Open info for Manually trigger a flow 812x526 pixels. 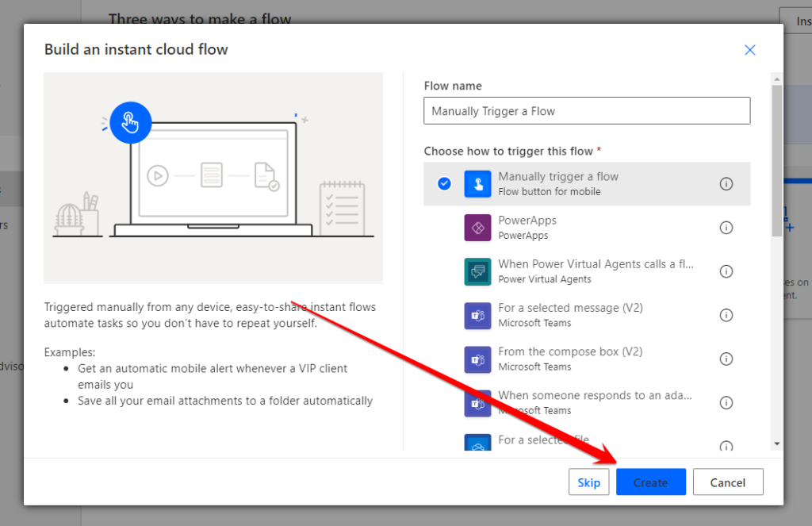[726, 183]
